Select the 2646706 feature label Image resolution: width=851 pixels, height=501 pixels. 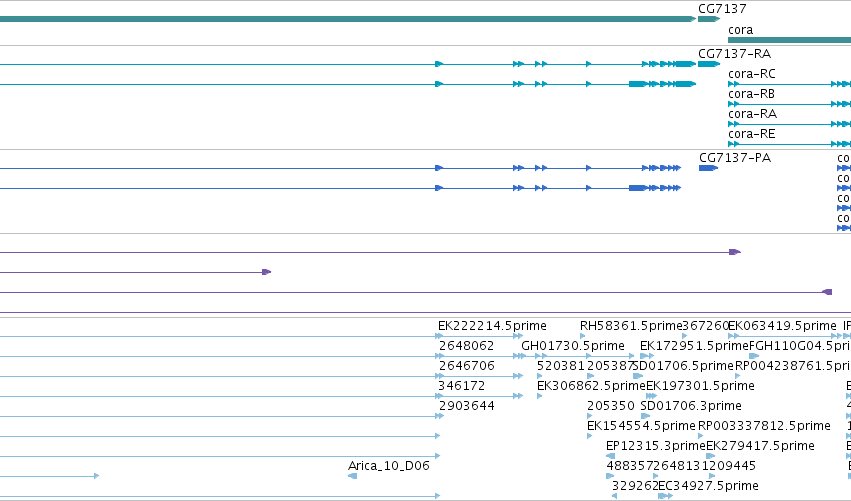click(467, 366)
